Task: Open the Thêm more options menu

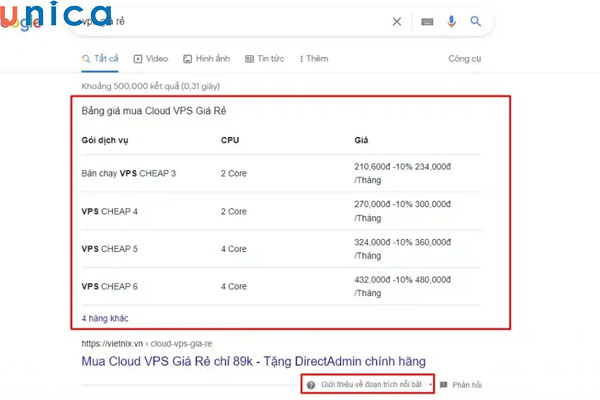Action: coord(314,59)
